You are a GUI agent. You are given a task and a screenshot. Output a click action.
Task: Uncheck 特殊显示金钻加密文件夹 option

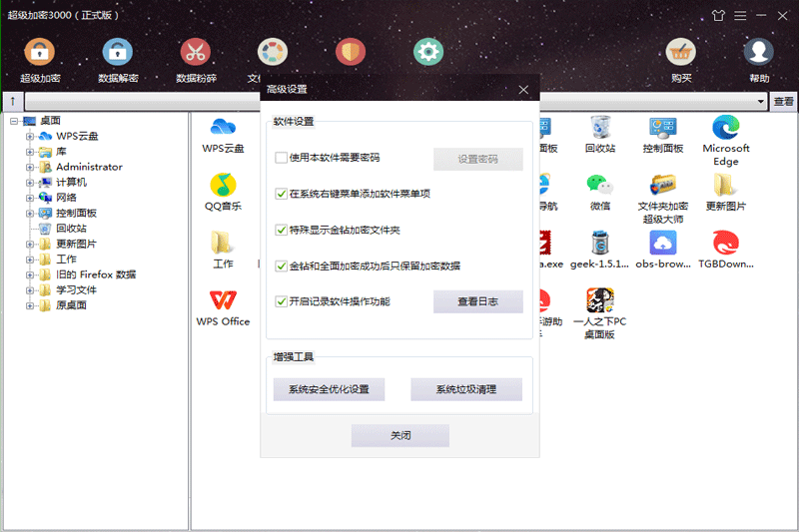point(282,230)
